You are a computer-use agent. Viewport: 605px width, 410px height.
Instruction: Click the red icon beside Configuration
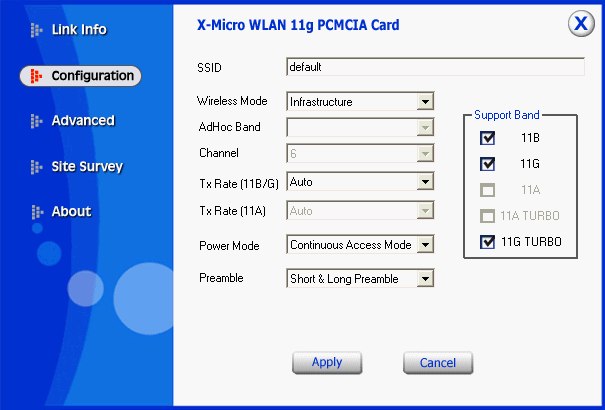click(36, 76)
